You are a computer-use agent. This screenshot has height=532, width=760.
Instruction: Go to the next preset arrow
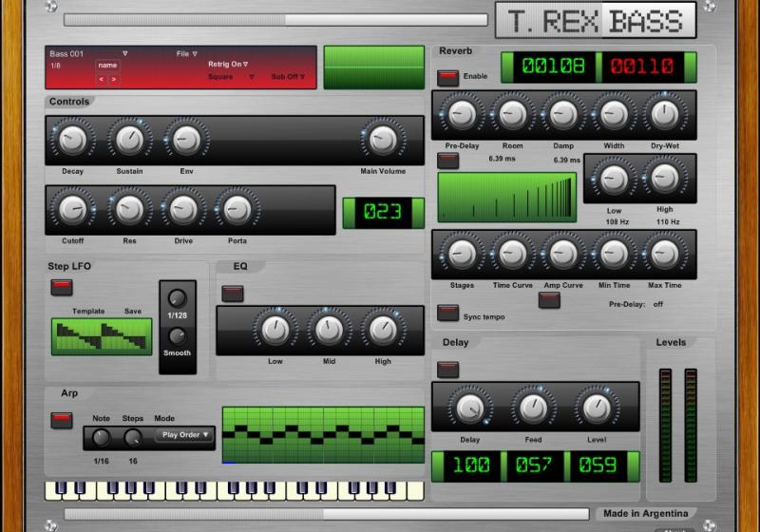coord(114,79)
